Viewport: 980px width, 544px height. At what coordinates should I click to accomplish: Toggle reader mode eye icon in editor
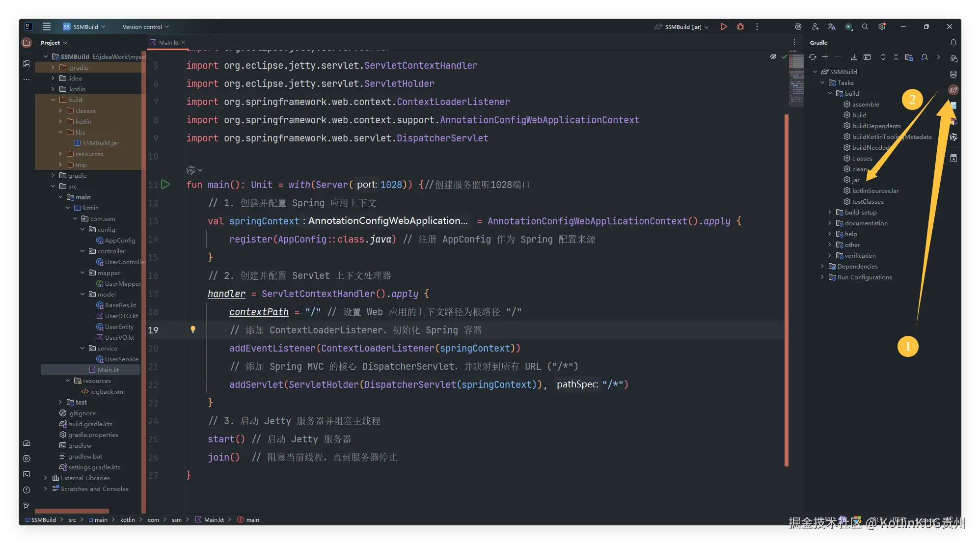click(x=773, y=57)
